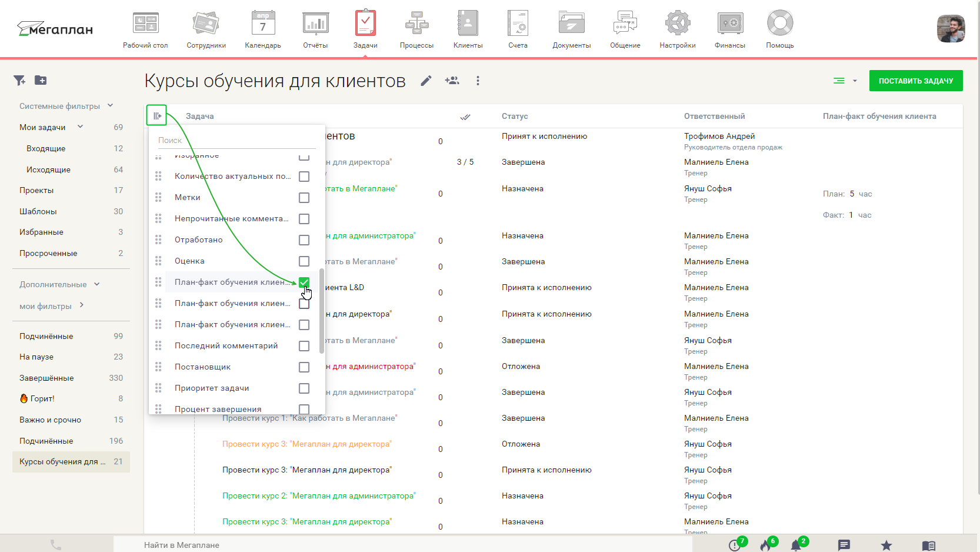Open the user profile avatar
Screen dimensions: 980x552
951,29
